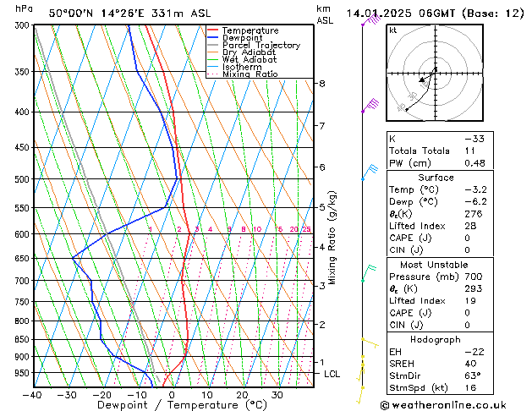Click the SREH value 40
Image resolution: width=532 pixels, height=411 pixels.
[470, 364]
